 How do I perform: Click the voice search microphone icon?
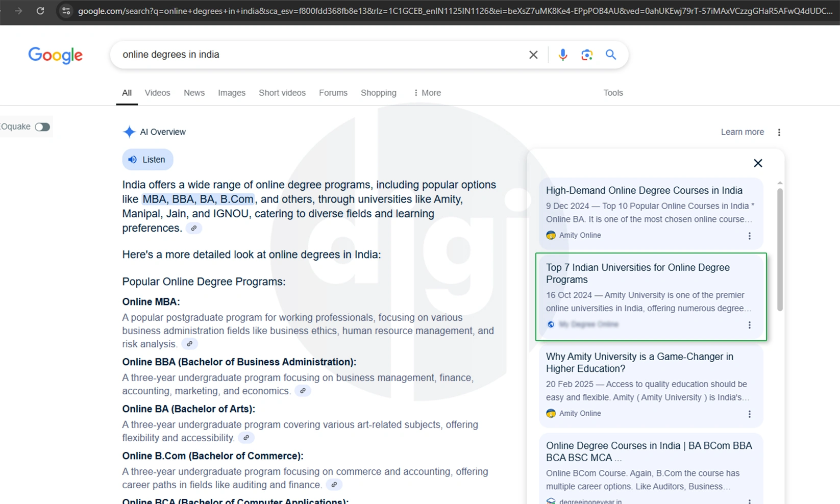coord(562,55)
